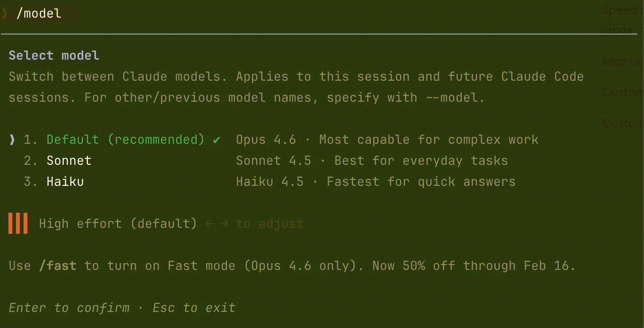Focus the /model command input line
This screenshot has height=328, width=644.
pos(39,13)
